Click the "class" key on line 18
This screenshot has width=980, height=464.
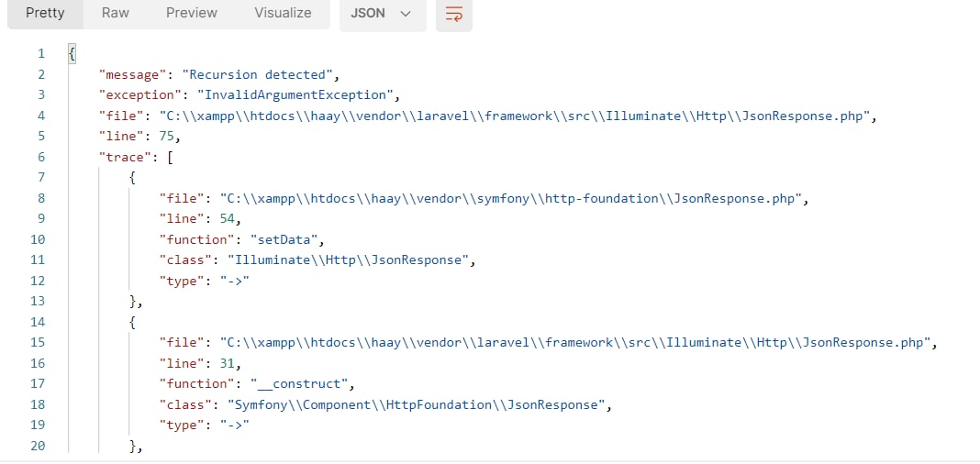tap(185, 404)
